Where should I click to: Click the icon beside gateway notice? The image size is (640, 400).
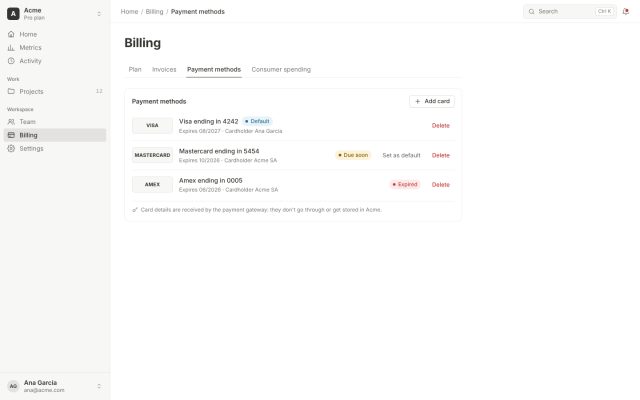pos(135,210)
